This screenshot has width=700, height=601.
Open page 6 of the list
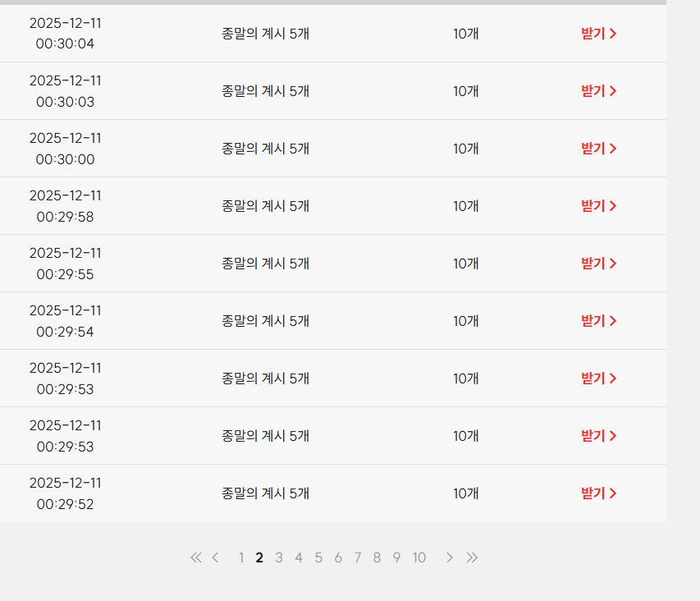338,557
